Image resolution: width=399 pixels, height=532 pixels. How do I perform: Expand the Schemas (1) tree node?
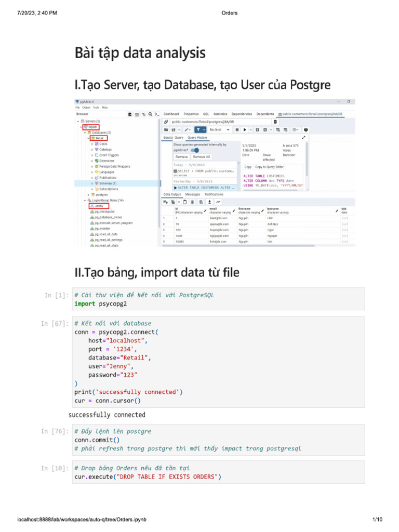coord(92,183)
